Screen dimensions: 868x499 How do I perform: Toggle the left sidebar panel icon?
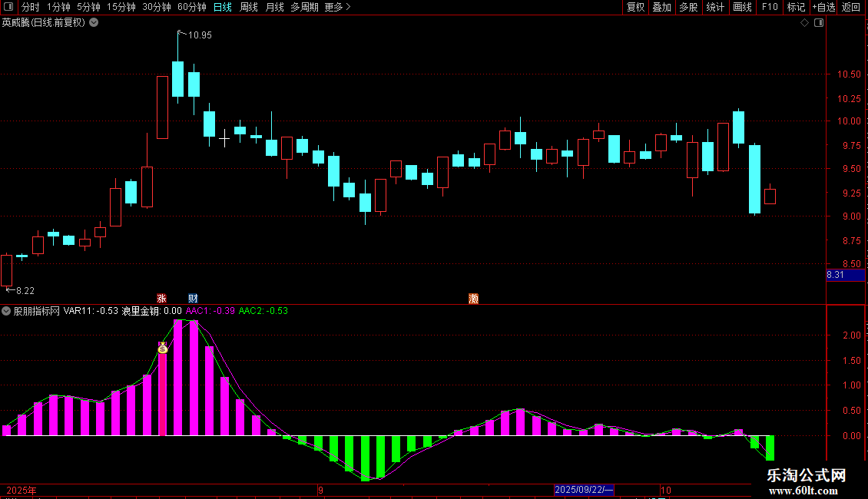(8, 7)
